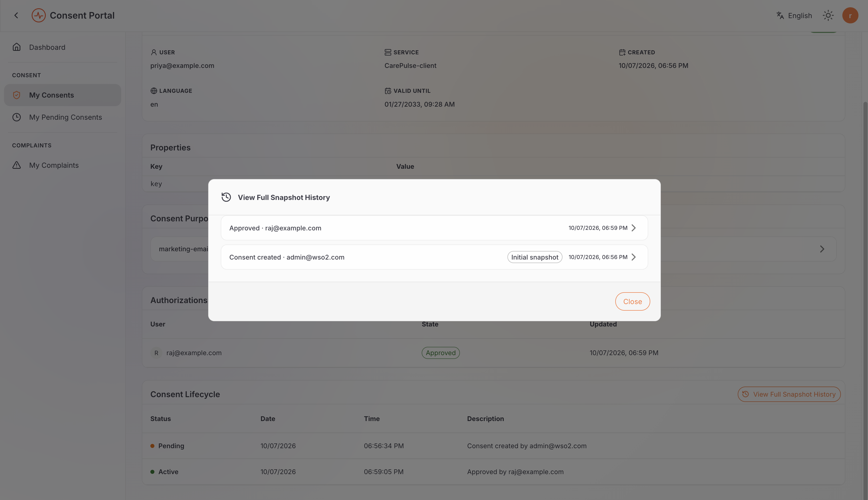The image size is (868, 500).
Task: Toggle the light/dark theme sun icon
Action: click(828, 15)
